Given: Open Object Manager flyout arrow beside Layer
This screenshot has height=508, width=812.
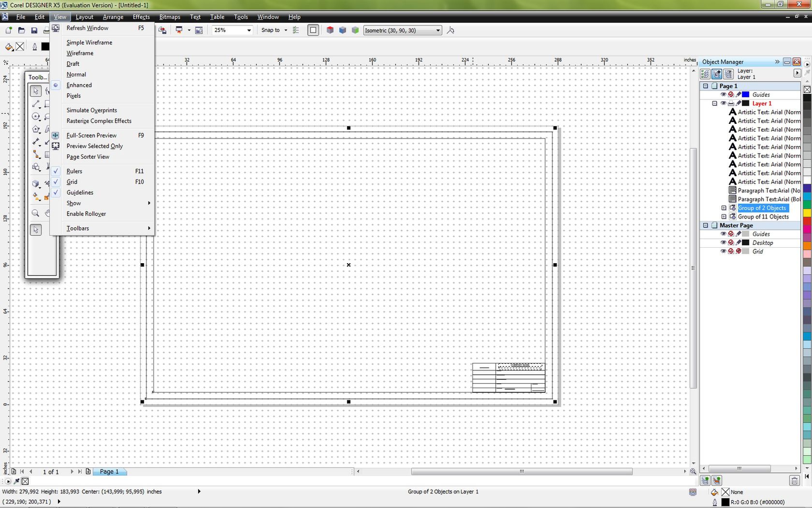Looking at the screenshot, I should tap(797, 73).
